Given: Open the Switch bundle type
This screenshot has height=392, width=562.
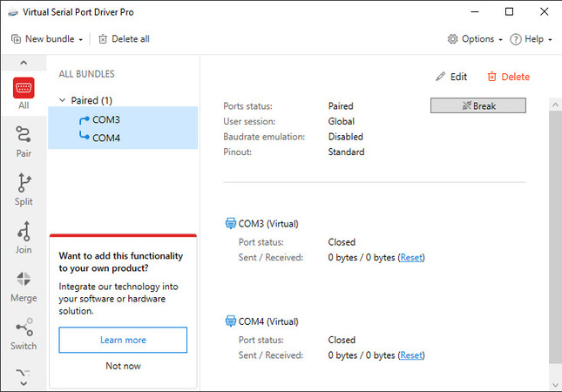Looking at the screenshot, I should pyautogui.click(x=24, y=334).
